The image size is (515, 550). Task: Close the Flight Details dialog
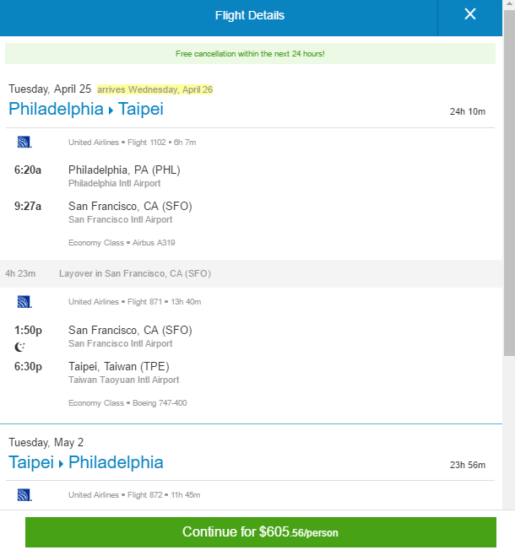pos(470,14)
